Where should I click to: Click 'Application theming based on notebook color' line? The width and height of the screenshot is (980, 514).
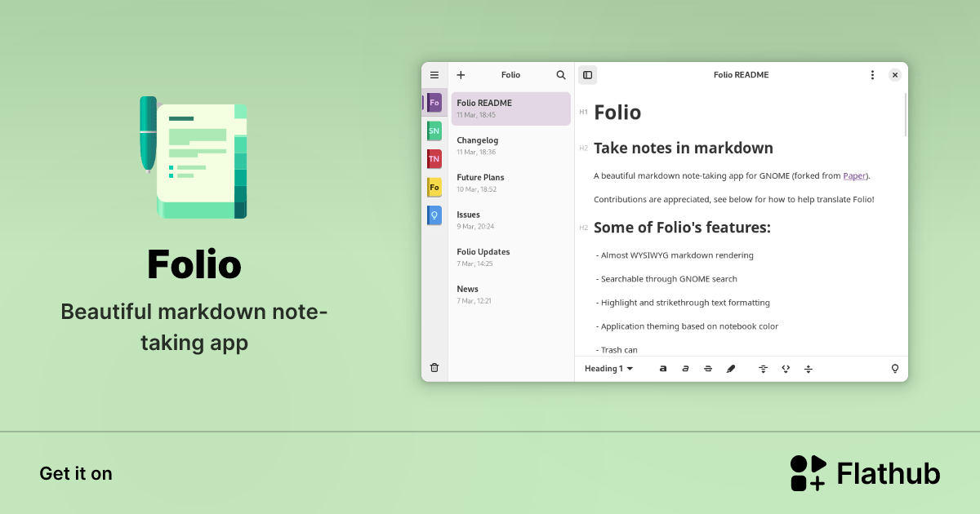coord(687,326)
